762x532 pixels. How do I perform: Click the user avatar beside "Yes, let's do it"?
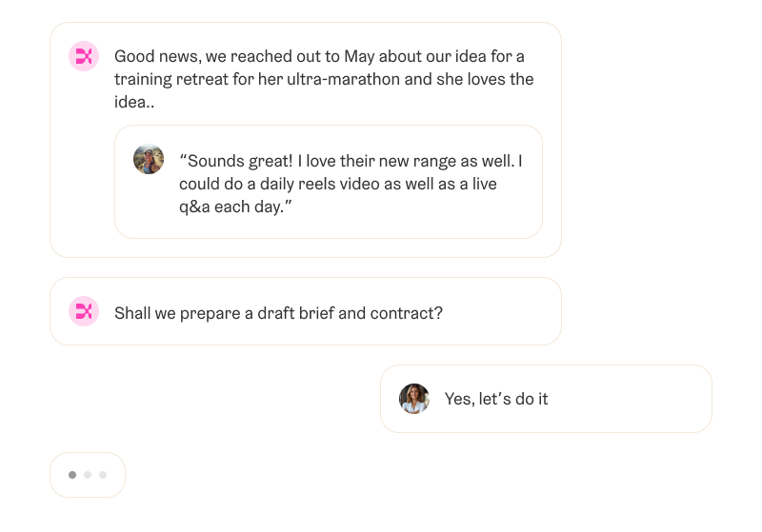pos(414,399)
